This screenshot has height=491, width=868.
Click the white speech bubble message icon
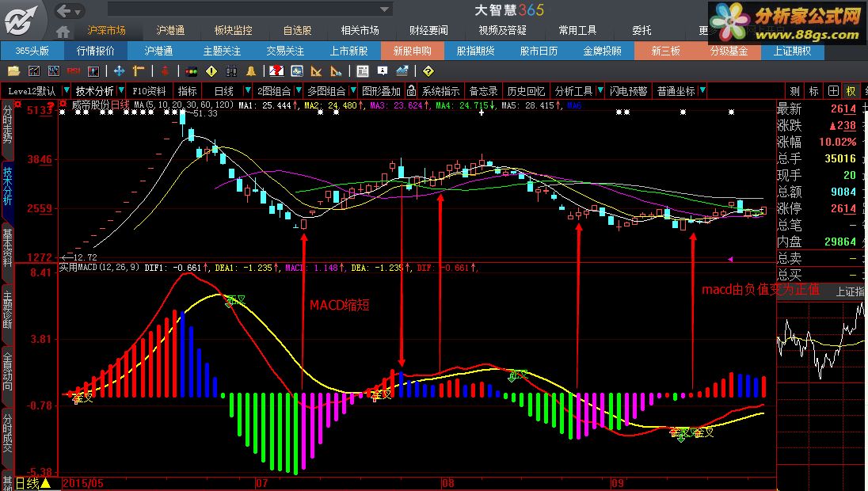click(383, 70)
